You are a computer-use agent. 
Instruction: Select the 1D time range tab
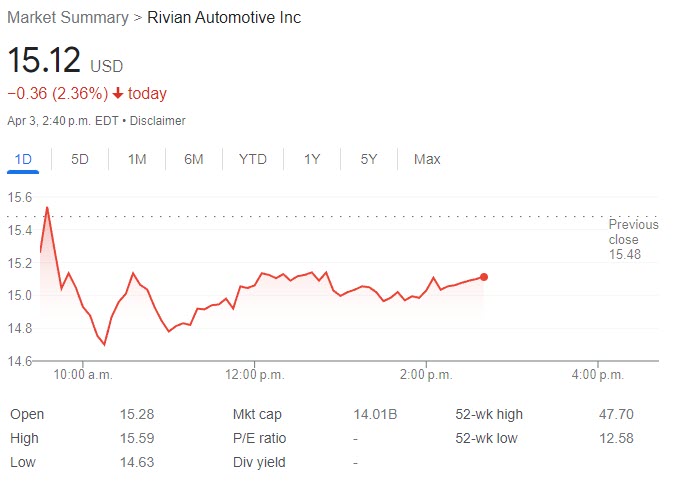23,159
